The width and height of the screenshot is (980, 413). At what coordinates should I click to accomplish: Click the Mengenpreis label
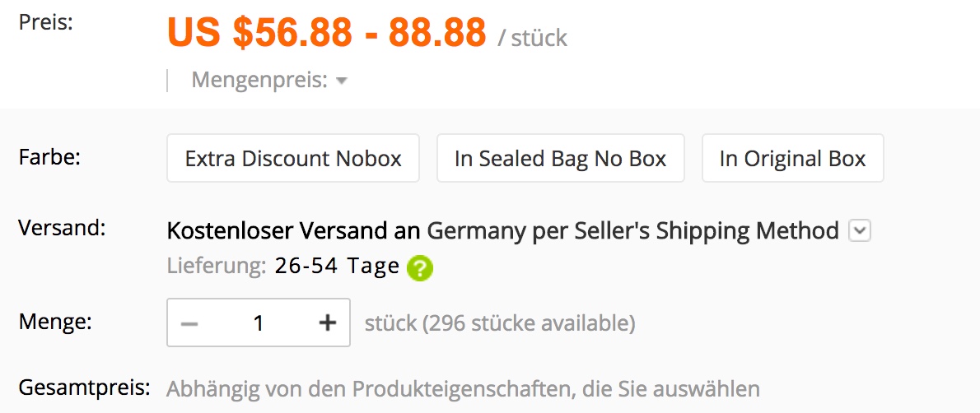click(x=259, y=81)
